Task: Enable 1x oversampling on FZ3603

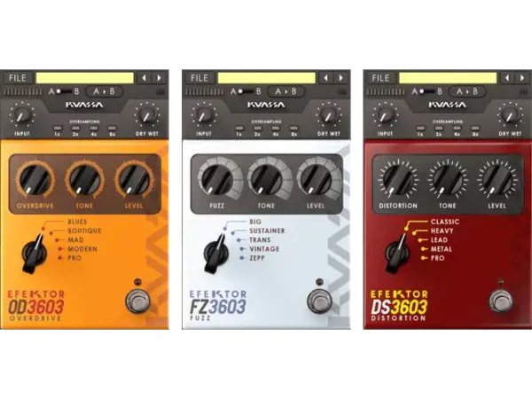Action: [239, 129]
